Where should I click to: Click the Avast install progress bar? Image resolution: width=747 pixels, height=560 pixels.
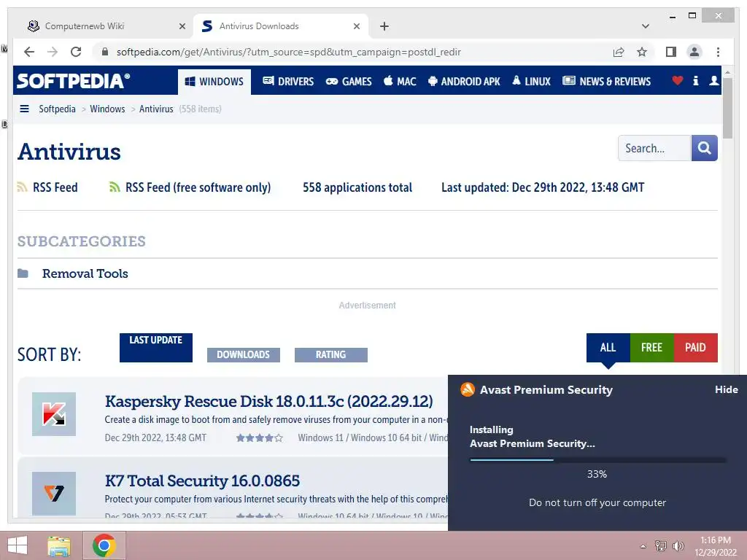597,460
